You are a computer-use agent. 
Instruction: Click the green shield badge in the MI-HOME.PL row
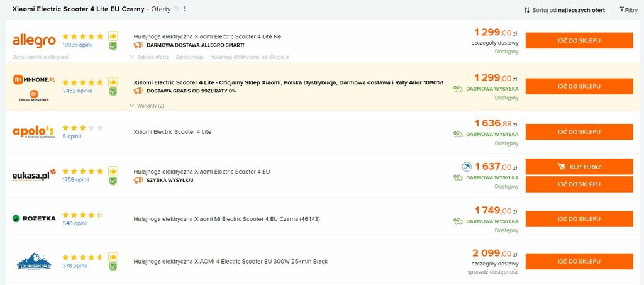click(113, 92)
